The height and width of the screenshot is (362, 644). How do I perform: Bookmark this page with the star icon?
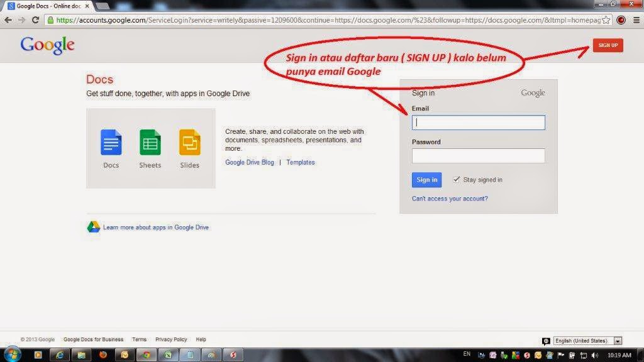(606, 19)
